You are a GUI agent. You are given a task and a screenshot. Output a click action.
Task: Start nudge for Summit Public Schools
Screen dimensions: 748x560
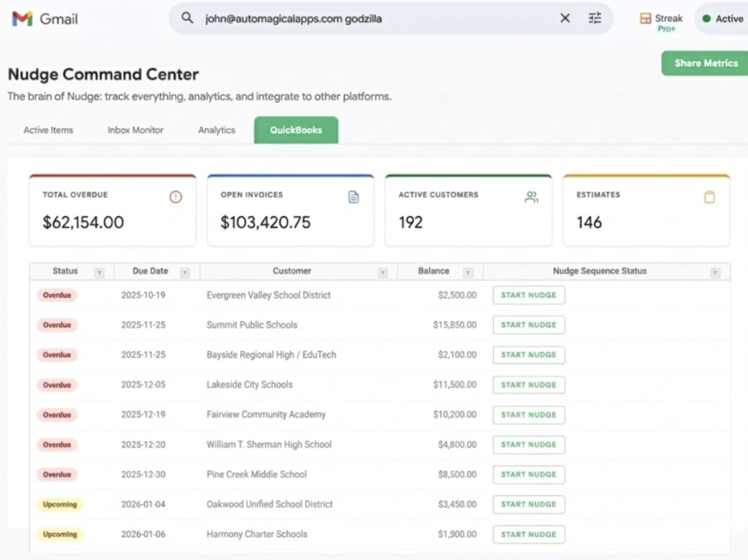[529, 325]
